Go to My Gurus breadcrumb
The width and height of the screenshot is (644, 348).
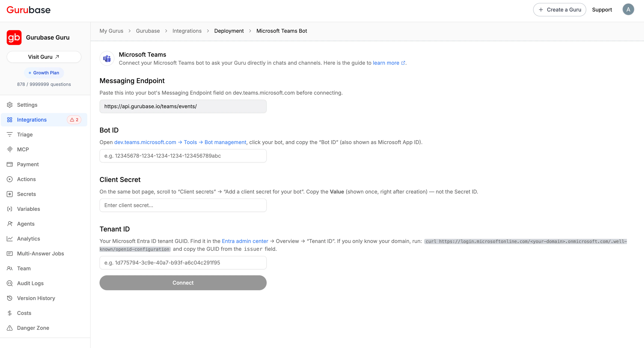pyautogui.click(x=111, y=31)
